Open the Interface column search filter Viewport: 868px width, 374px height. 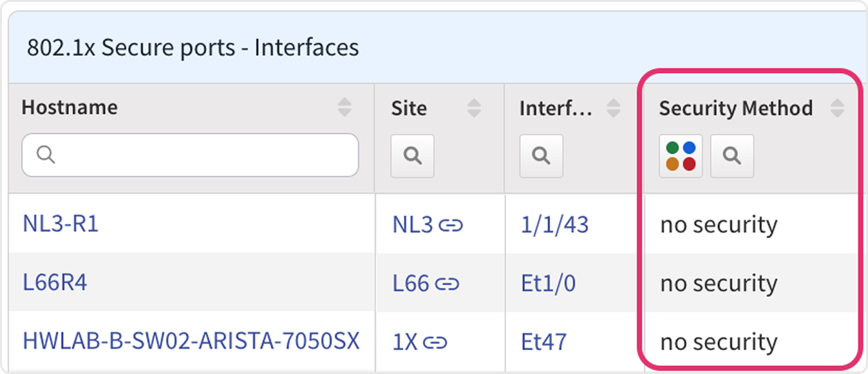(x=541, y=156)
